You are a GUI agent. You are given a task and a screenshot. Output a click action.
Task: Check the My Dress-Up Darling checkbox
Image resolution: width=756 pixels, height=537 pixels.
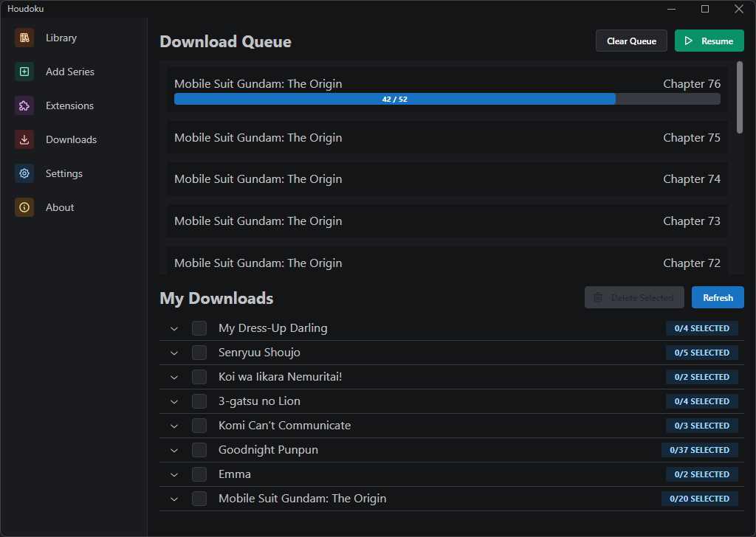click(199, 328)
